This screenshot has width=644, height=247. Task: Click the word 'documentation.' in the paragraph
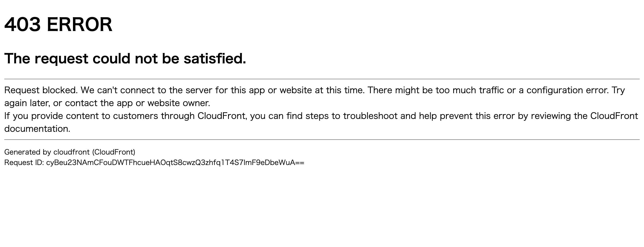37,129
